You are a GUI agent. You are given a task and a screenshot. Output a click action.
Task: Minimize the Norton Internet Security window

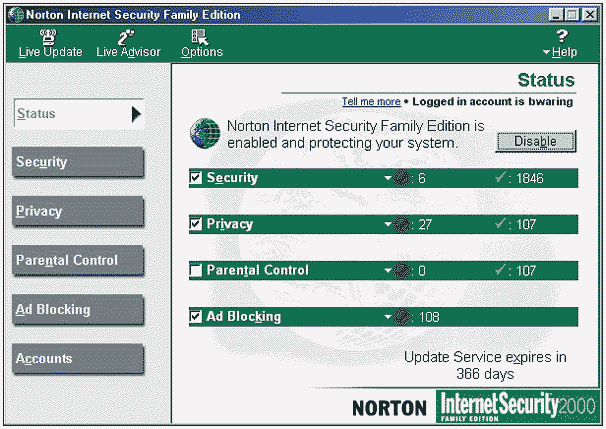[x=556, y=15]
